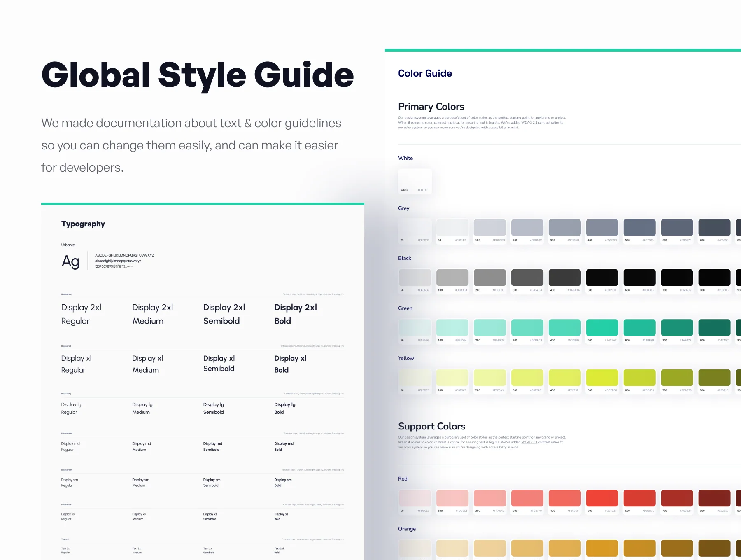Select the Green 500 swatch
This screenshot has width=741, height=560.
tap(602, 331)
